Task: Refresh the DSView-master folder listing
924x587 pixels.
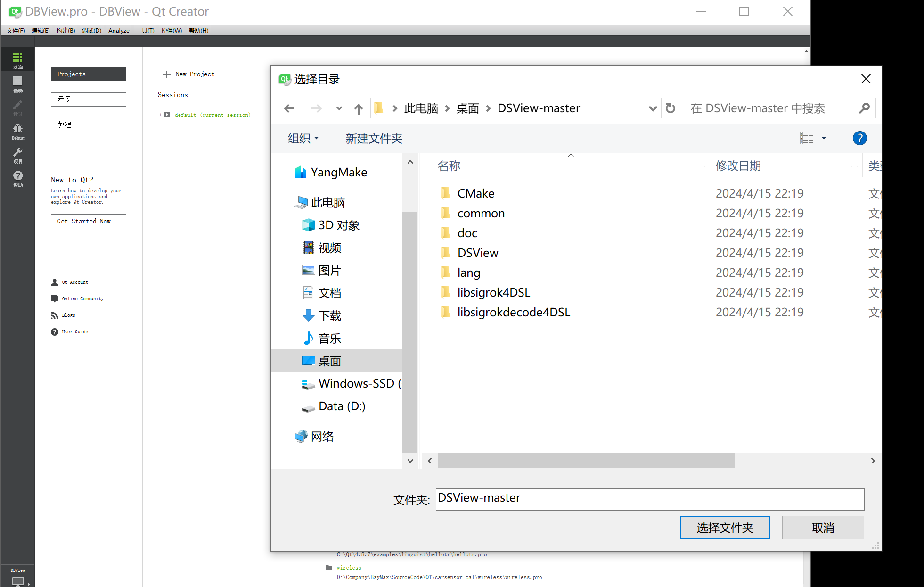Action: [x=670, y=108]
